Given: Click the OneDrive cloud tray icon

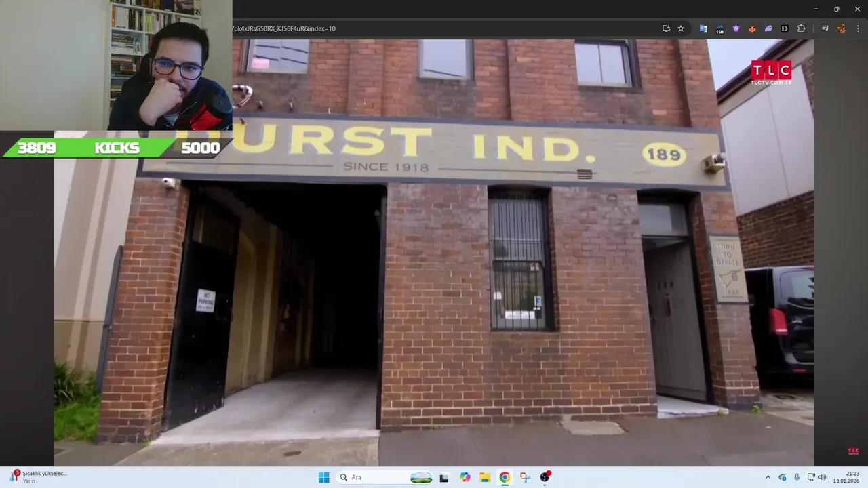Looking at the screenshot, I should [x=782, y=477].
